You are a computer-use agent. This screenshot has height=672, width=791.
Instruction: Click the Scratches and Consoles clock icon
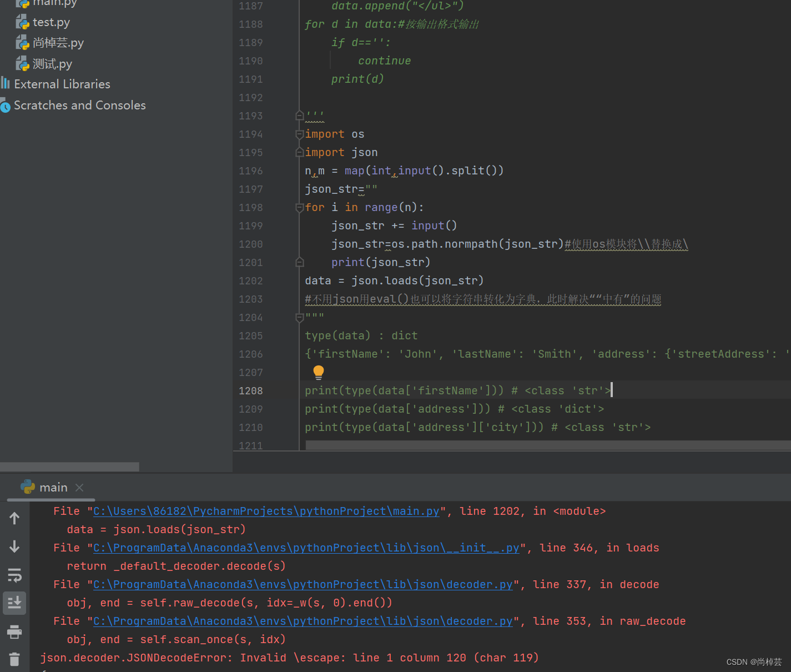[6, 106]
